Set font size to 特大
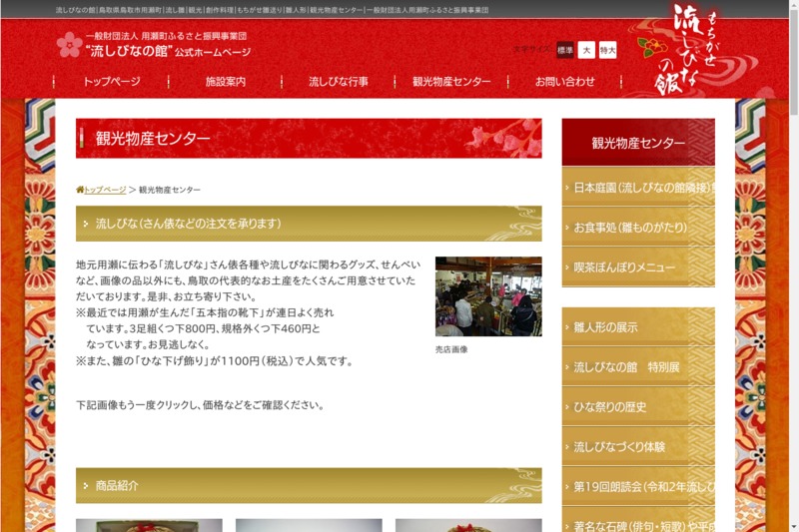The height and width of the screenshot is (532, 799). tap(608, 49)
